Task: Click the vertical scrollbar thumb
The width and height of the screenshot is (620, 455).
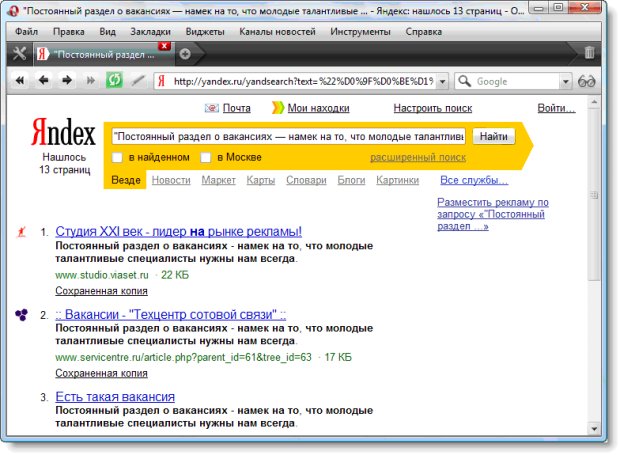Action: pyautogui.click(x=594, y=194)
